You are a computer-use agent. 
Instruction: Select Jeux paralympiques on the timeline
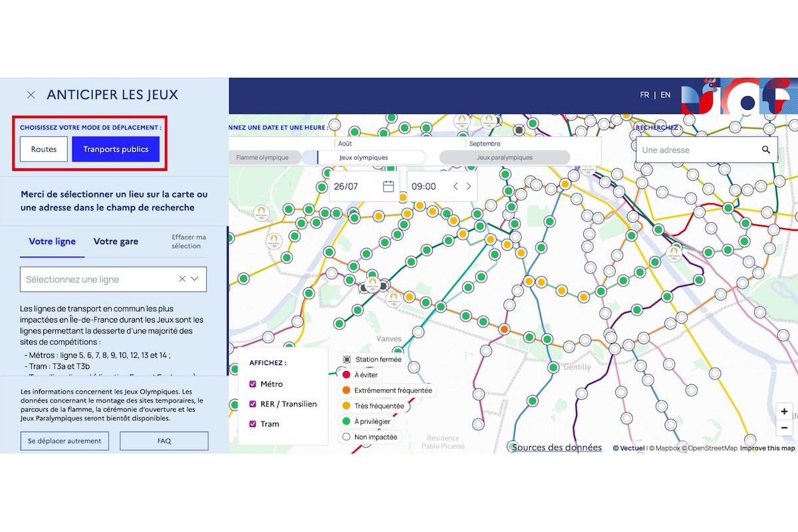click(504, 158)
